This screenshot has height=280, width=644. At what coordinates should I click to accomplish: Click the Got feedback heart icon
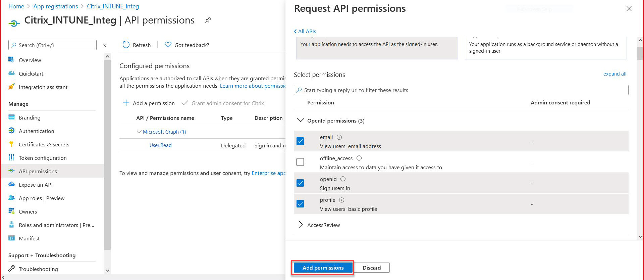[x=168, y=45]
